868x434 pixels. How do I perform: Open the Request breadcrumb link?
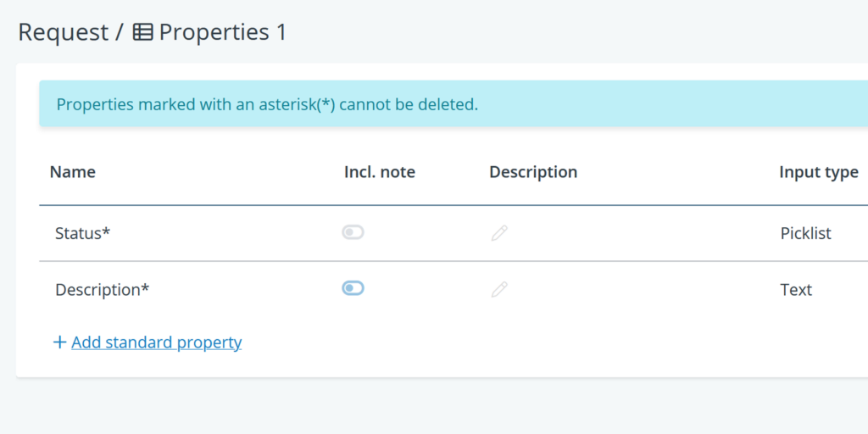(x=63, y=32)
